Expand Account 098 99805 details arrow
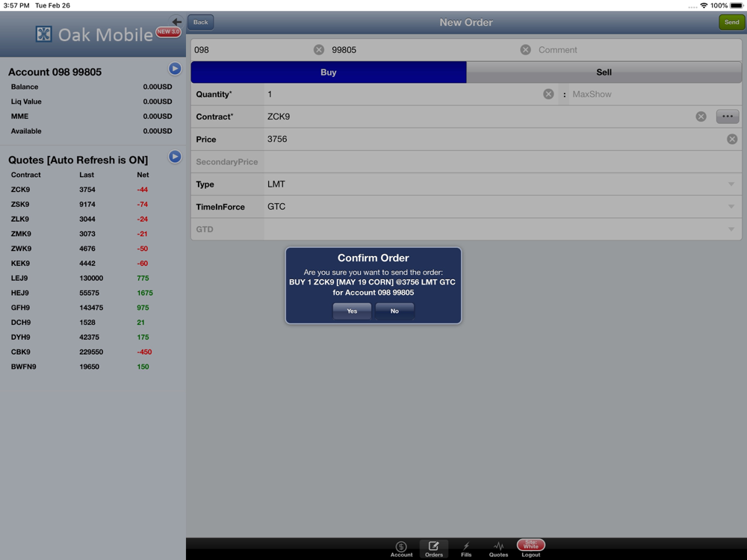Image resolution: width=747 pixels, height=560 pixels. tap(175, 69)
